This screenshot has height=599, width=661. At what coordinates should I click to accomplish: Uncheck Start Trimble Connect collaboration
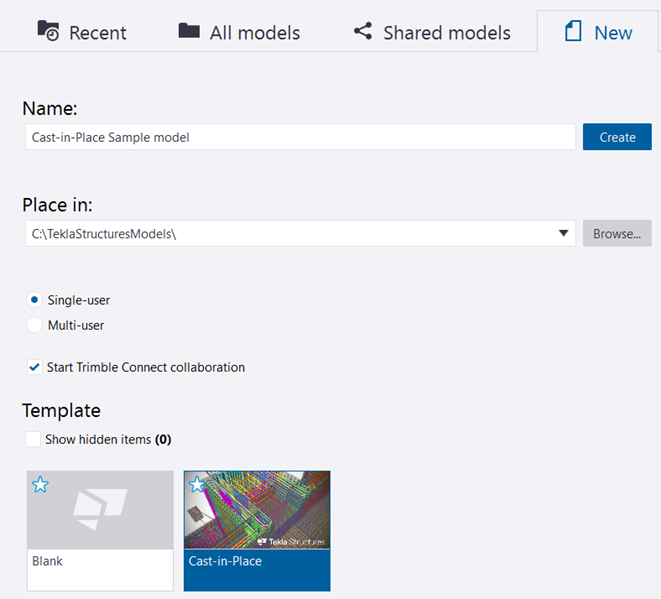[x=34, y=367]
